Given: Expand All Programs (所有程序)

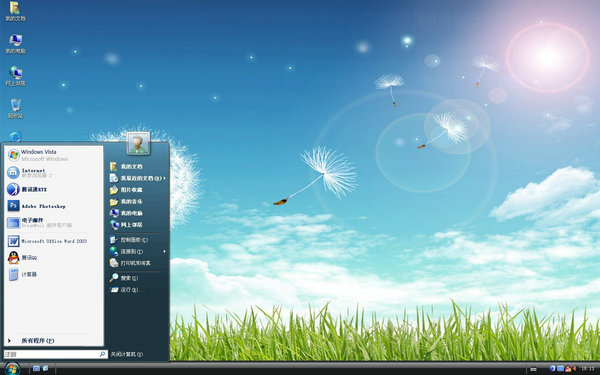Looking at the screenshot, I should coord(54,341).
